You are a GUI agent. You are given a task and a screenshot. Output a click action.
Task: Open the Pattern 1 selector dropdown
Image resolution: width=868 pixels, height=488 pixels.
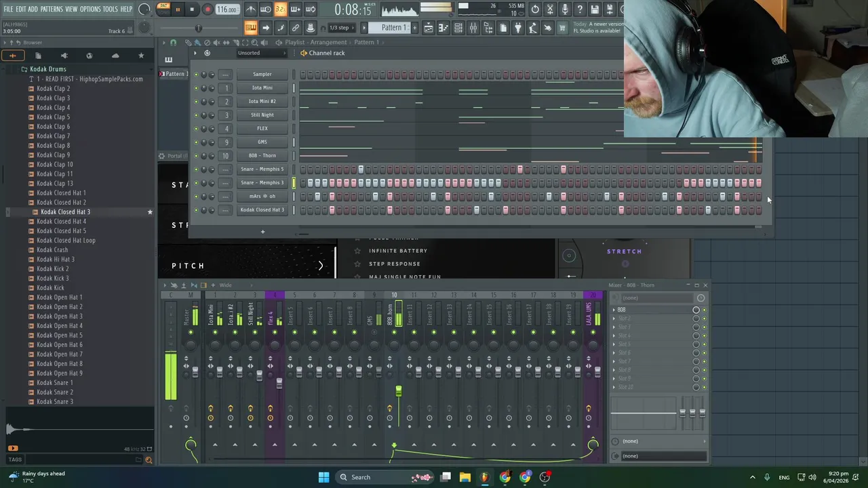393,28
